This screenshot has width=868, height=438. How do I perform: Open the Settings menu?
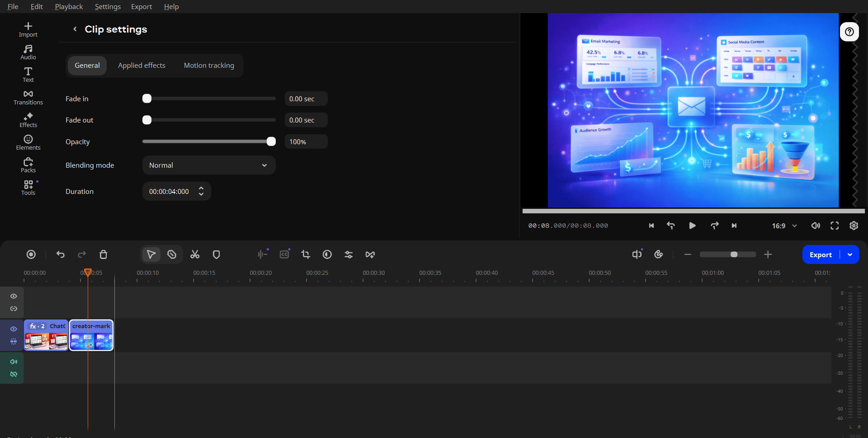108,6
